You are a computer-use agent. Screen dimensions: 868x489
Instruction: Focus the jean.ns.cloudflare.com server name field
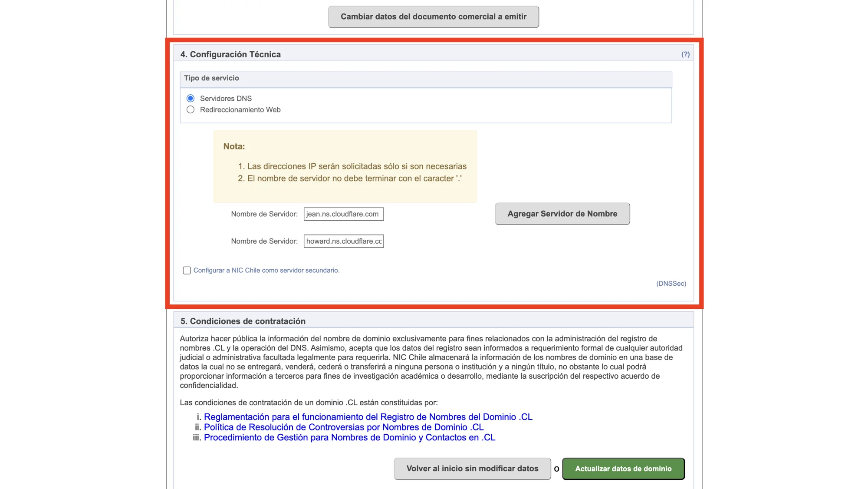343,214
